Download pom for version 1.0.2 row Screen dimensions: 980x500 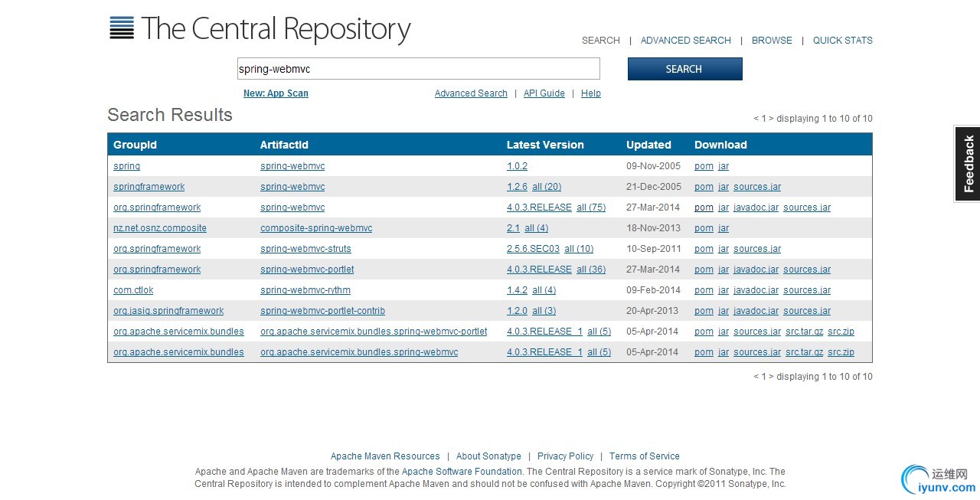704,166
